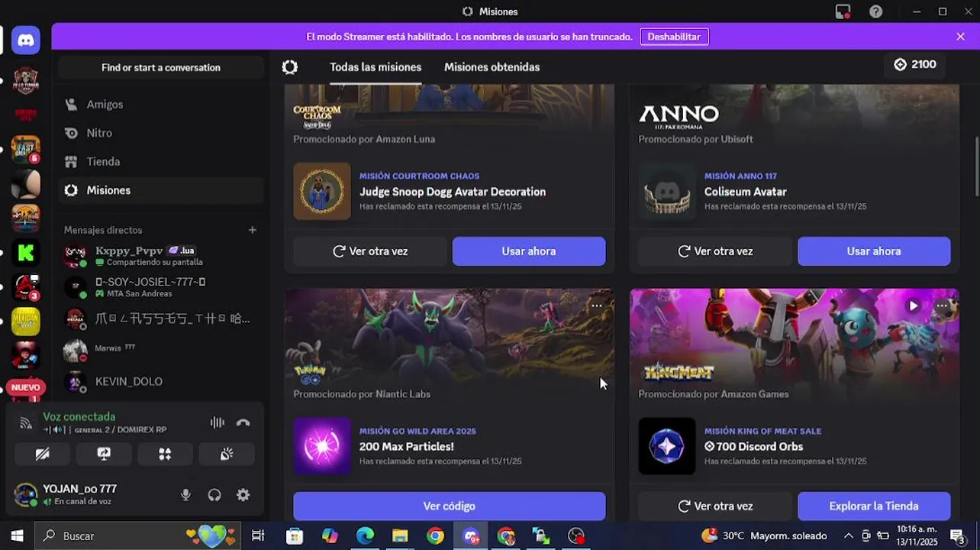The height and width of the screenshot is (550, 980).
Task: Click the missions list vertical scrollbar
Action: [976, 168]
